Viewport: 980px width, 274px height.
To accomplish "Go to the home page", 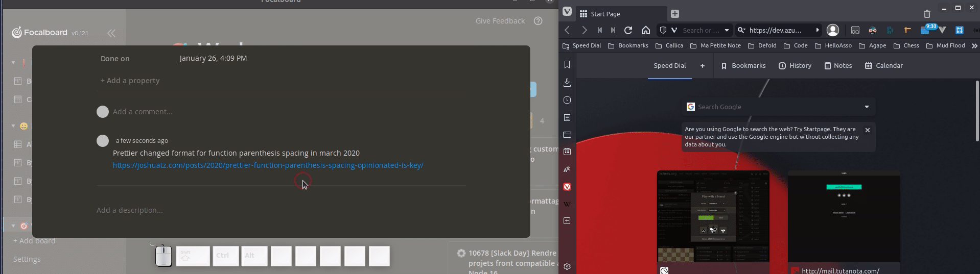I will click(646, 30).
